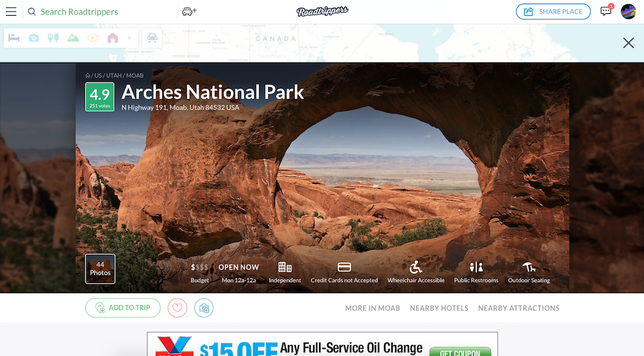Viewport: 644px width, 356px height.
Task: Open the chat notifications icon
Action: tap(606, 11)
